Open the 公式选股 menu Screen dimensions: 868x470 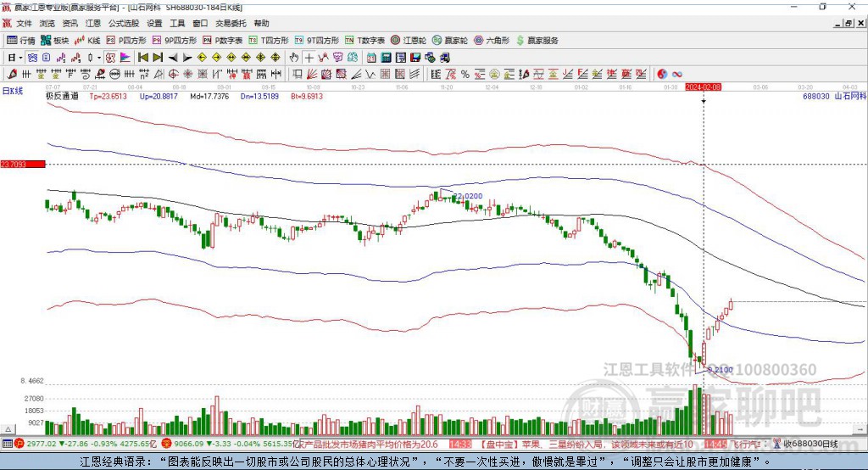[124, 23]
